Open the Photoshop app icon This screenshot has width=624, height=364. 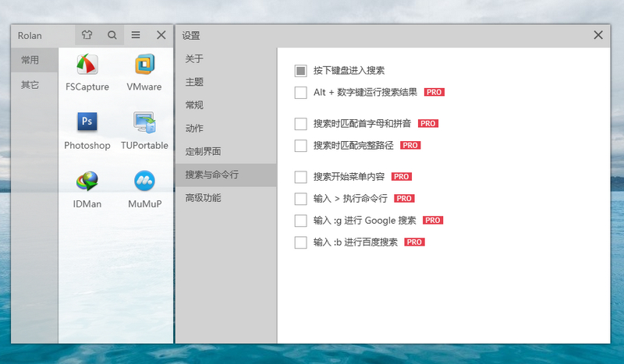click(87, 123)
